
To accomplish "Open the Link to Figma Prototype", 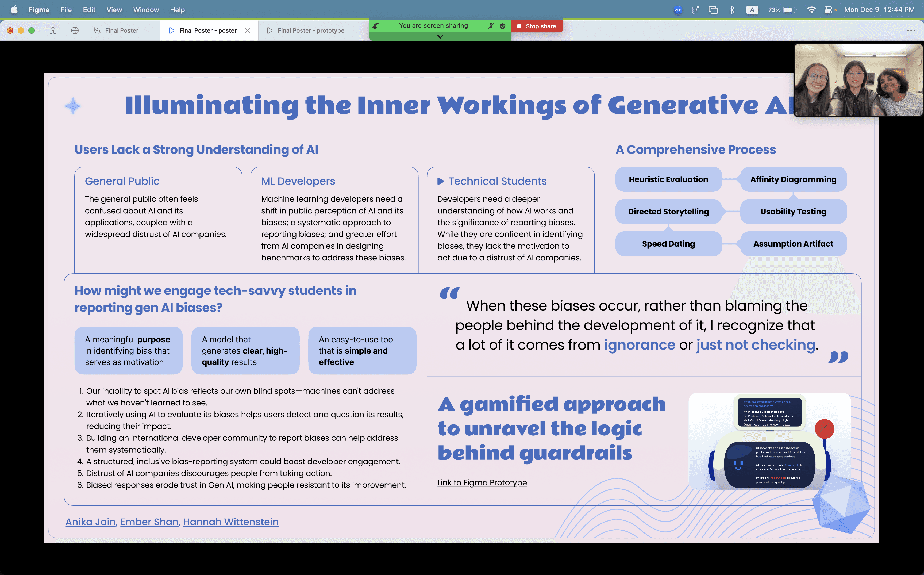I will pos(482,482).
